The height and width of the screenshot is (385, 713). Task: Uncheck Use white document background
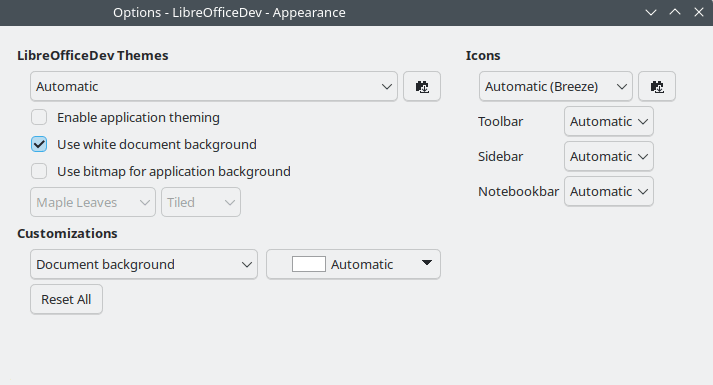pyautogui.click(x=39, y=145)
